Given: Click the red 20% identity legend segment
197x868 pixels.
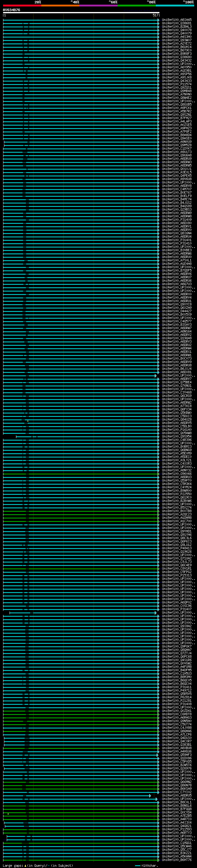Looking at the screenshot, I should coord(22,6).
